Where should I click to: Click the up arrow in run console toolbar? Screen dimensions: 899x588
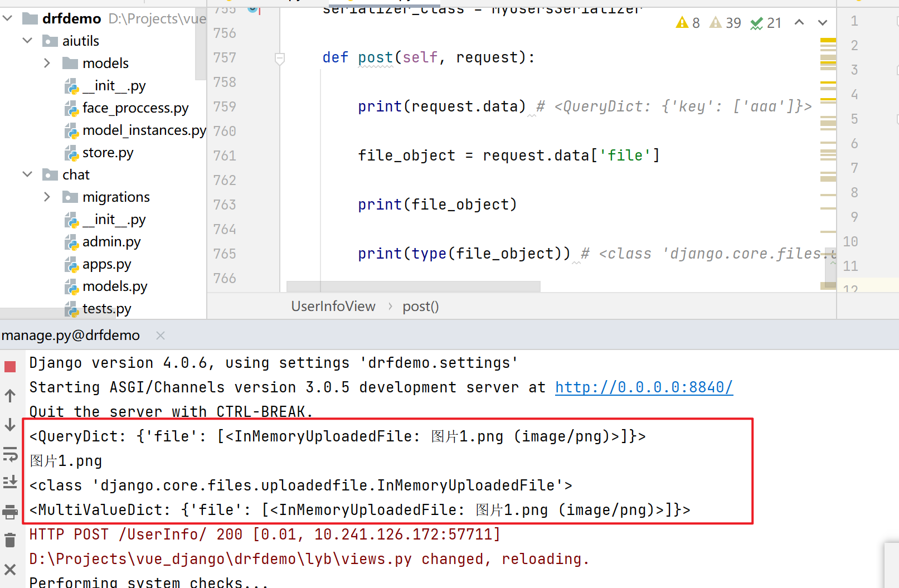(10, 396)
